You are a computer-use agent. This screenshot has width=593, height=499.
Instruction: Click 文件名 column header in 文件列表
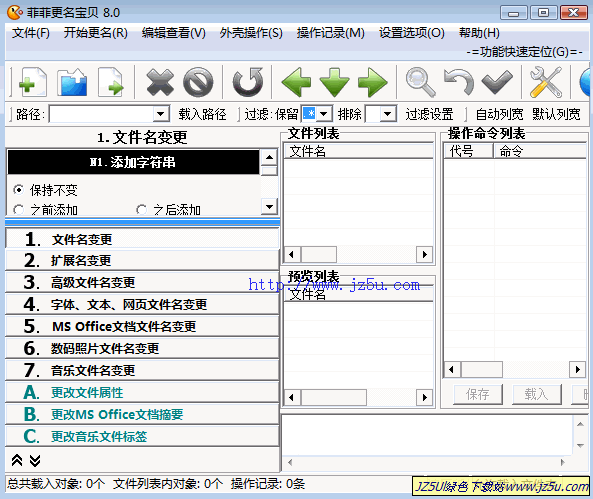point(358,151)
